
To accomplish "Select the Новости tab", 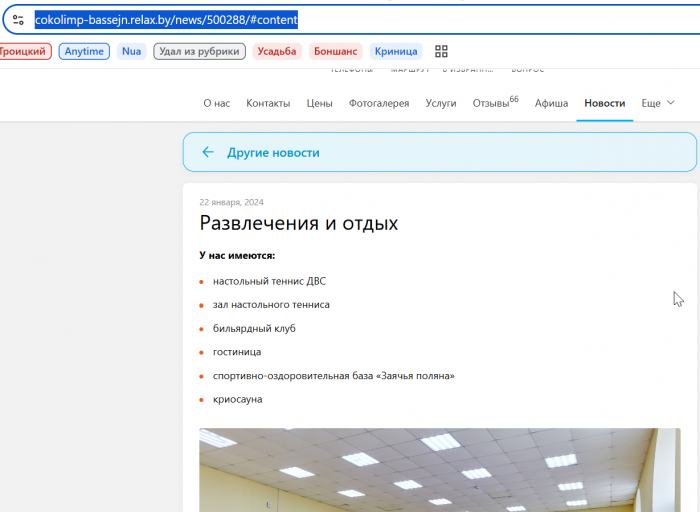I will 604,103.
